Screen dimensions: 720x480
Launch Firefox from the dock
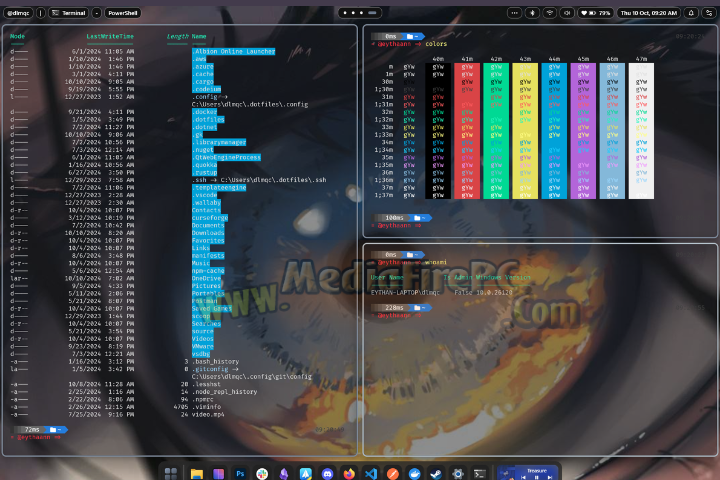pos(349,474)
